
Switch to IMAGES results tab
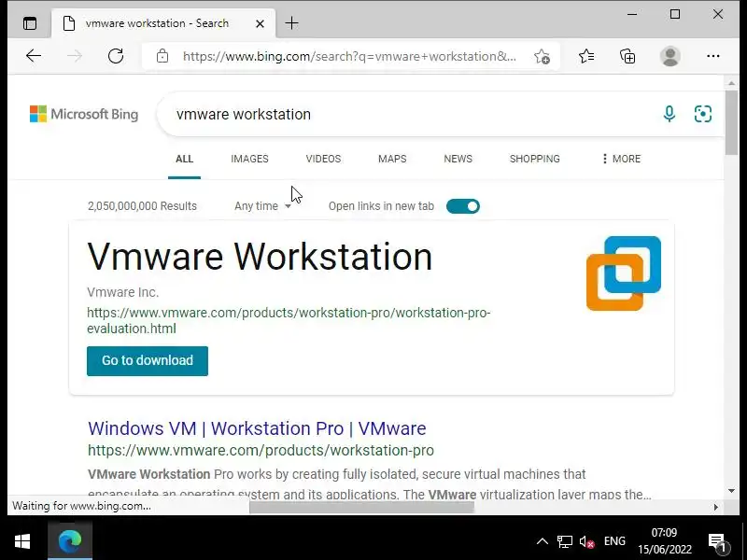[x=249, y=159]
